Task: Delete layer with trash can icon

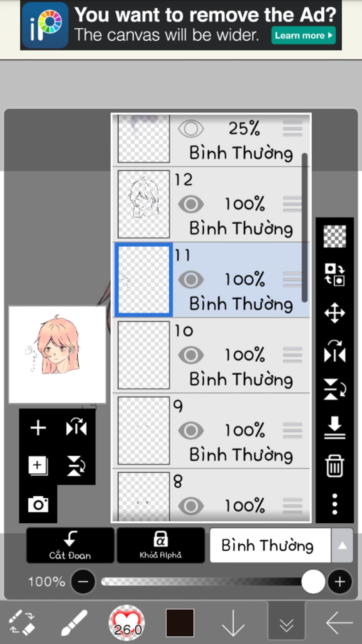Action: (x=334, y=466)
